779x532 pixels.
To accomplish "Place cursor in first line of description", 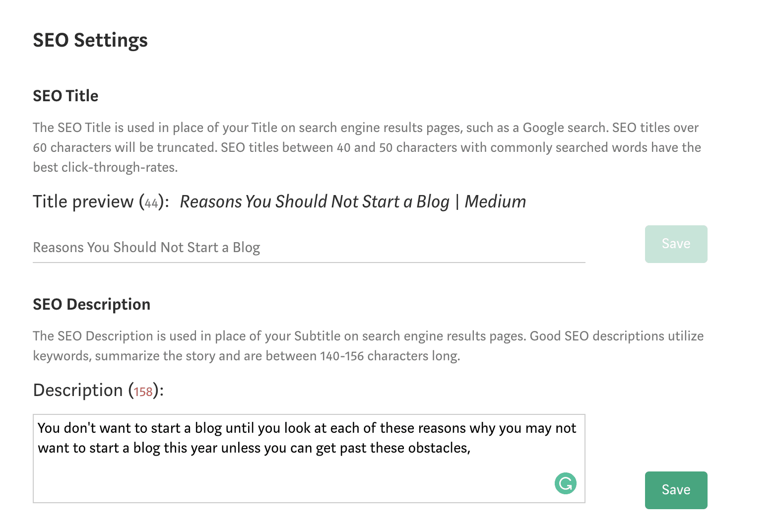I will [x=307, y=428].
